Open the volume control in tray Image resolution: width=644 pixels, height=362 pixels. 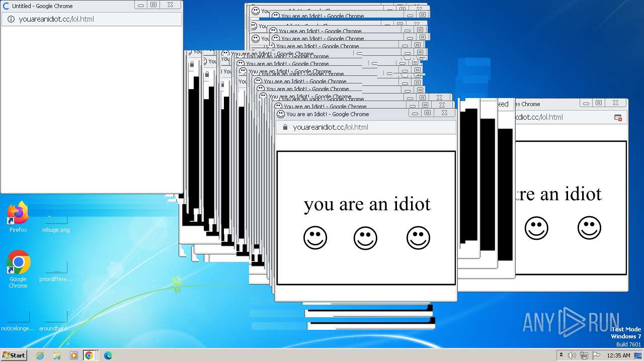pyautogui.click(x=572, y=355)
